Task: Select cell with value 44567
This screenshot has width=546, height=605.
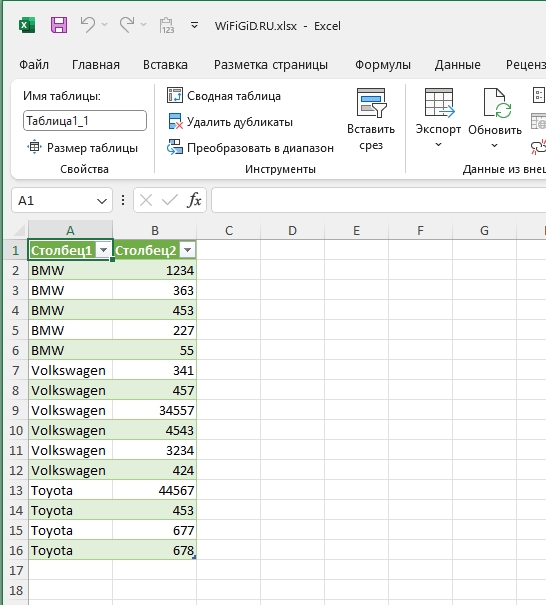Action: coord(155,490)
